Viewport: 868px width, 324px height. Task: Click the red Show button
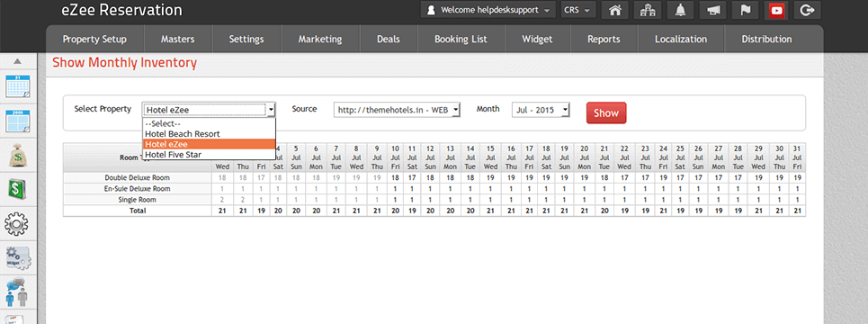606,113
